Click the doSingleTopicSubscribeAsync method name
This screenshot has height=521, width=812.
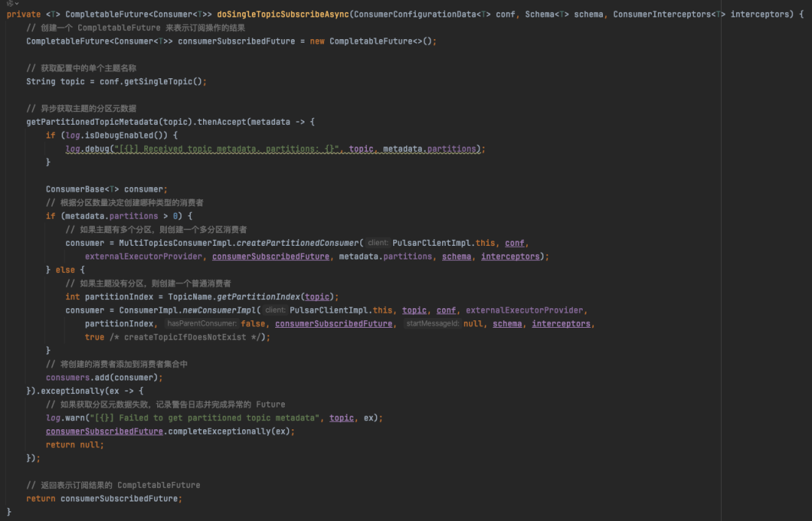tap(283, 14)
